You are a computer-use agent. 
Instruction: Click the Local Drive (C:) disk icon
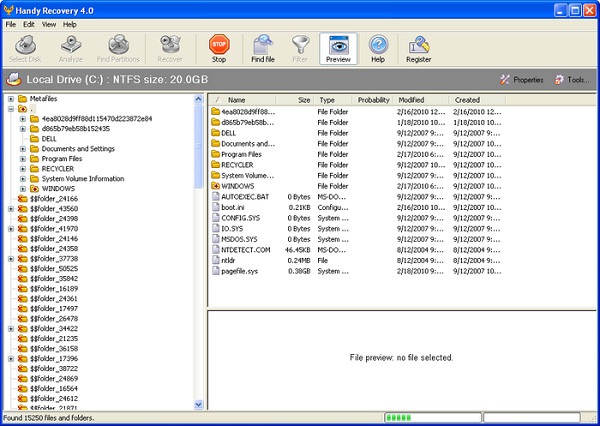(14, 79)
